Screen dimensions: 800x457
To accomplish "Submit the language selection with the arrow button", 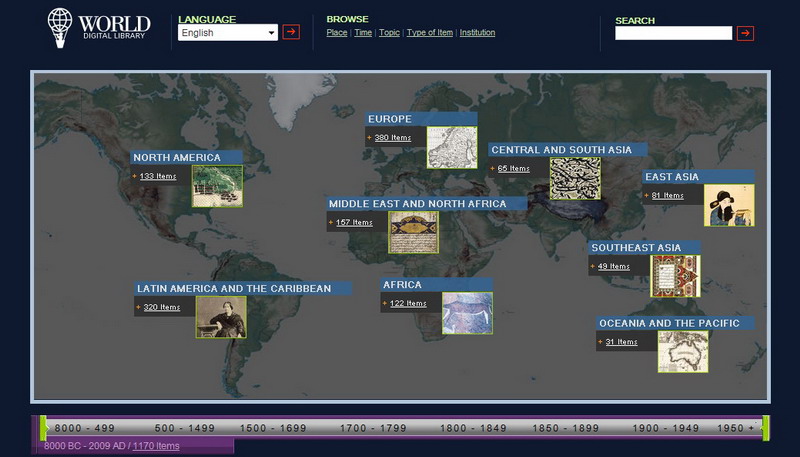I will point(291,32).
